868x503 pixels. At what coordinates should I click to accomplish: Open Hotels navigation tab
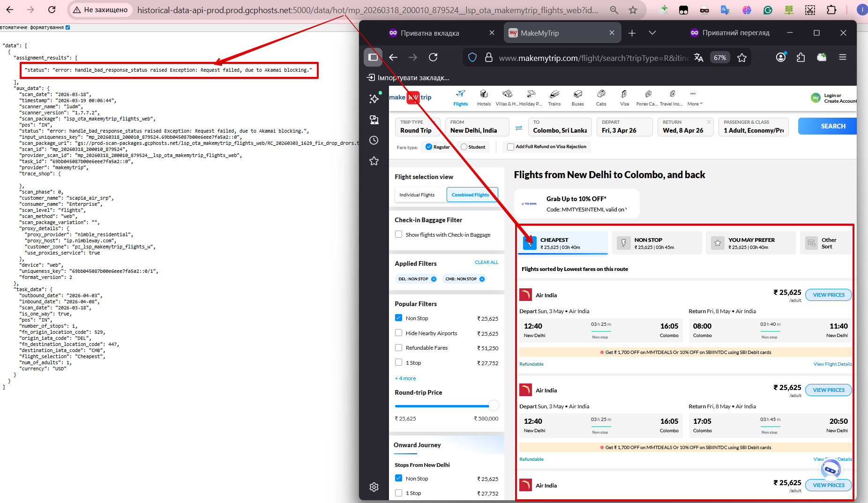point(484,98)
